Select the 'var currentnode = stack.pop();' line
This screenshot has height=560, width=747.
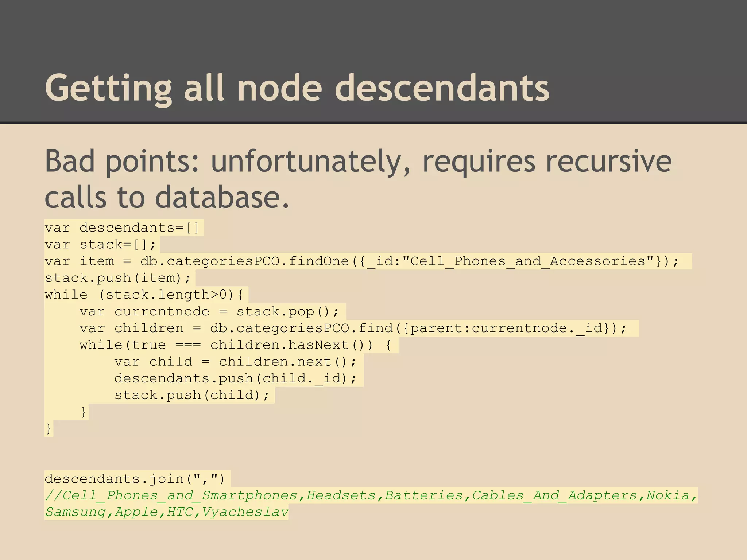pos(209,312)
